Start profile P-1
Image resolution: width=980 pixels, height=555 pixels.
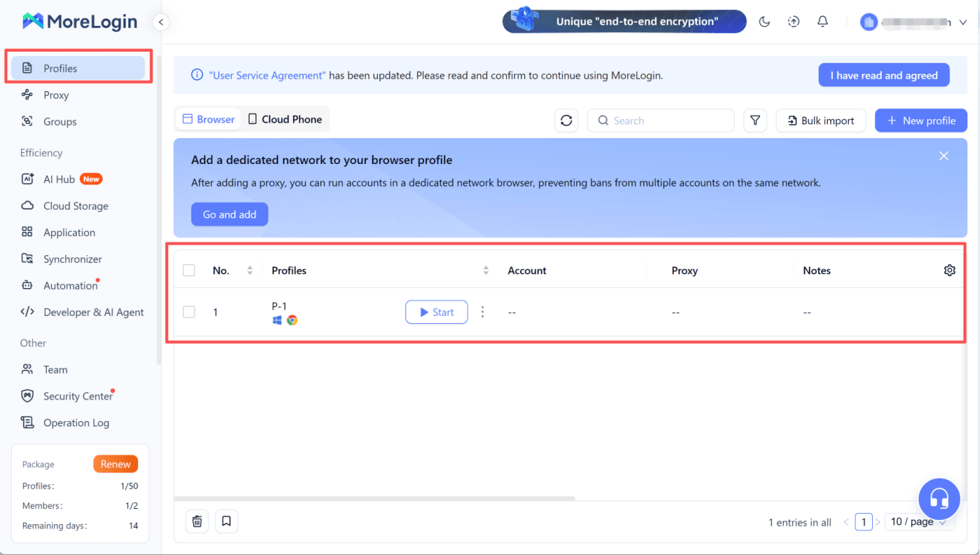[437, 312]
